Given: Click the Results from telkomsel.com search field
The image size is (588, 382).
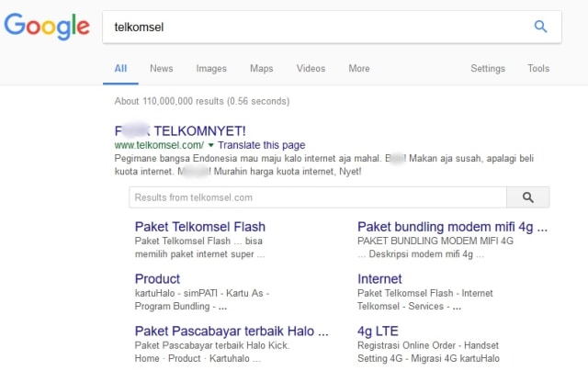Looking at the screenshot, I should click(x=318, y=197).
